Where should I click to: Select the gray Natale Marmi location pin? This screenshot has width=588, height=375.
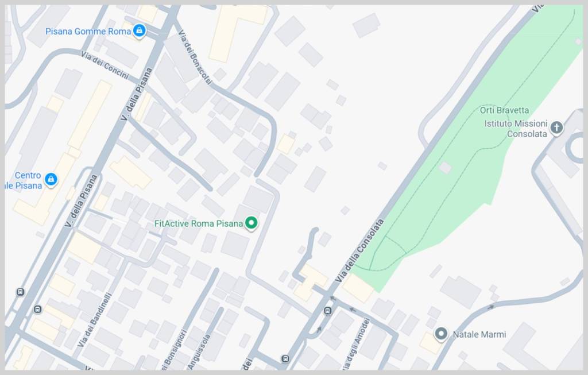pyautogui.click(x=441, y=334)
